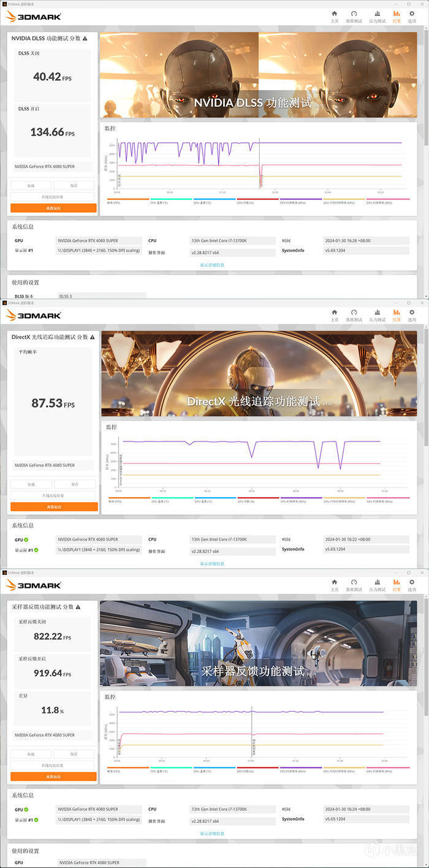Click the warning icon beside NVIDIA DLSS 功能测试 分数
Screen dimensions: 429x868
coord(85,38)
